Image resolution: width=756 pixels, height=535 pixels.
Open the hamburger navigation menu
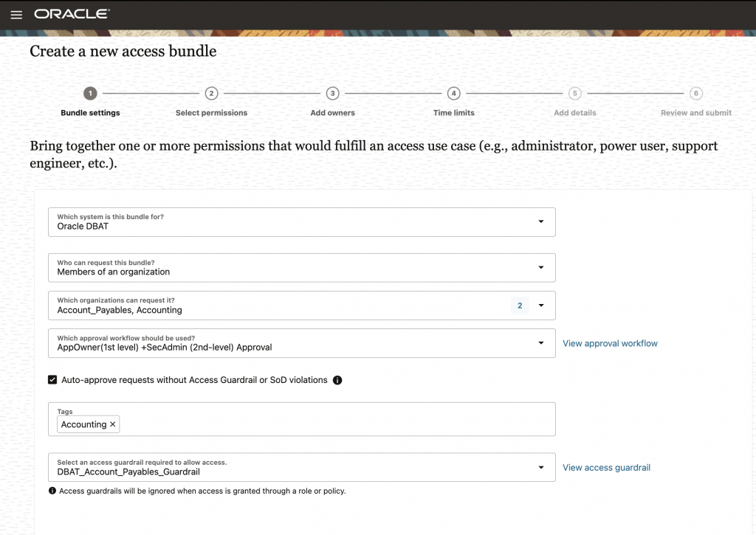[x=16, y=15]
